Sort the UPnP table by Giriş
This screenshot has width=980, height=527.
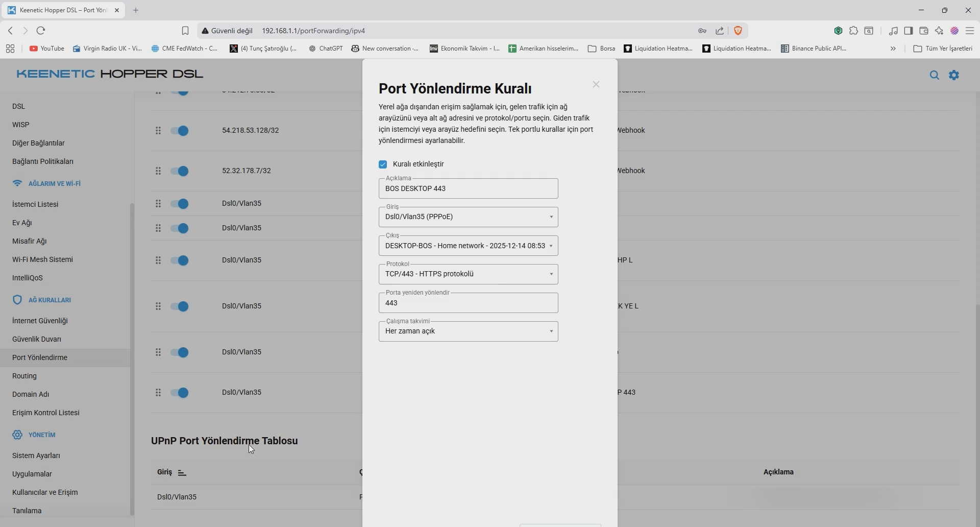(171, 472)
